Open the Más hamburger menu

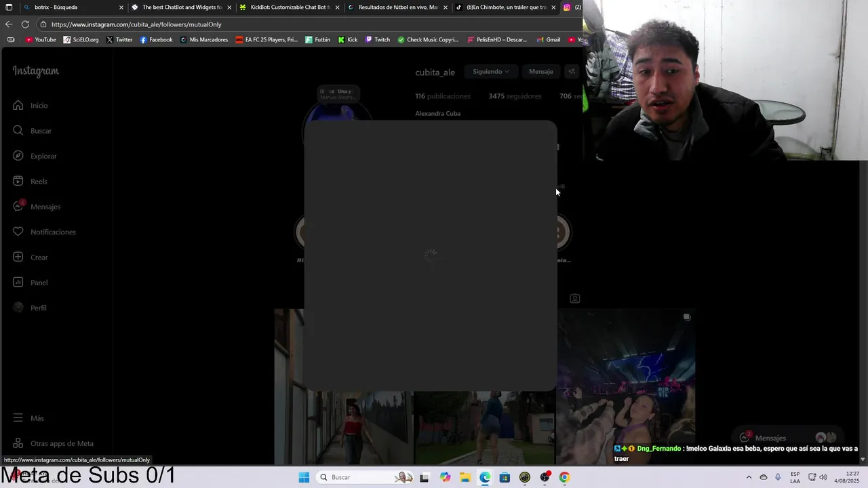(28, 418)
